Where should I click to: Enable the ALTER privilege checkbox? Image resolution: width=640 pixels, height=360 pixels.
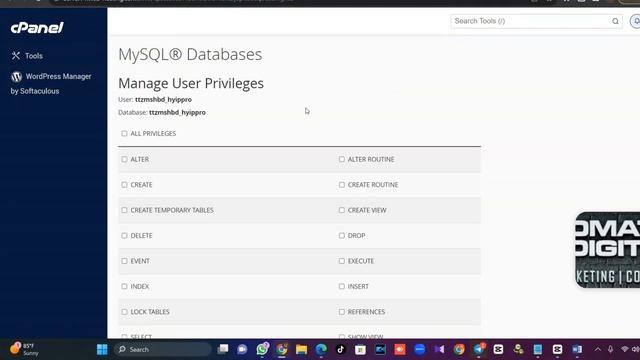124,159
